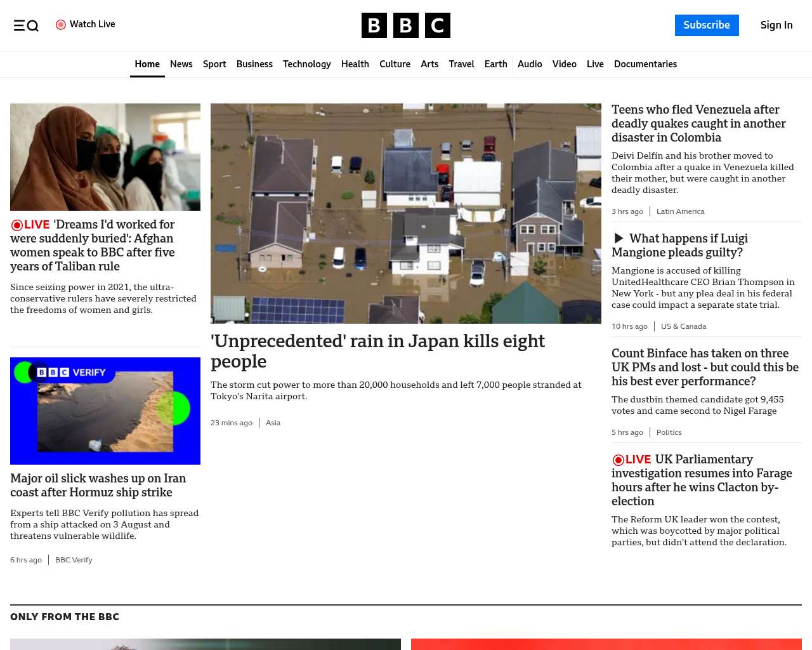
Task: Click the Watch Live red dot icon
Action: (x=61, y=25)
